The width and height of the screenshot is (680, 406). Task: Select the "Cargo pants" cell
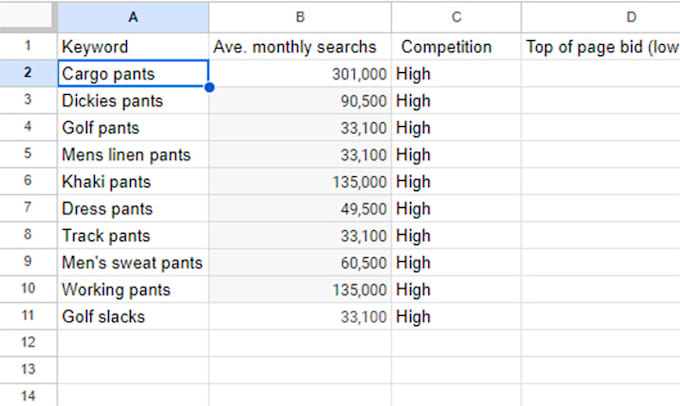point(133,73)
